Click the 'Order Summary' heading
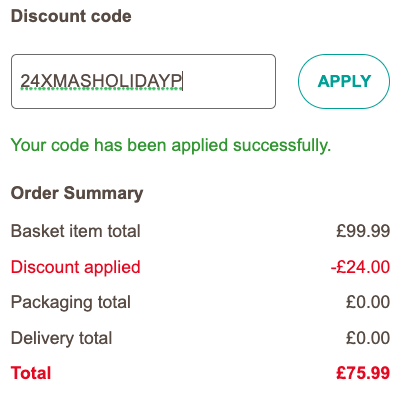This screenshot has height=399, width=403. 77,193
